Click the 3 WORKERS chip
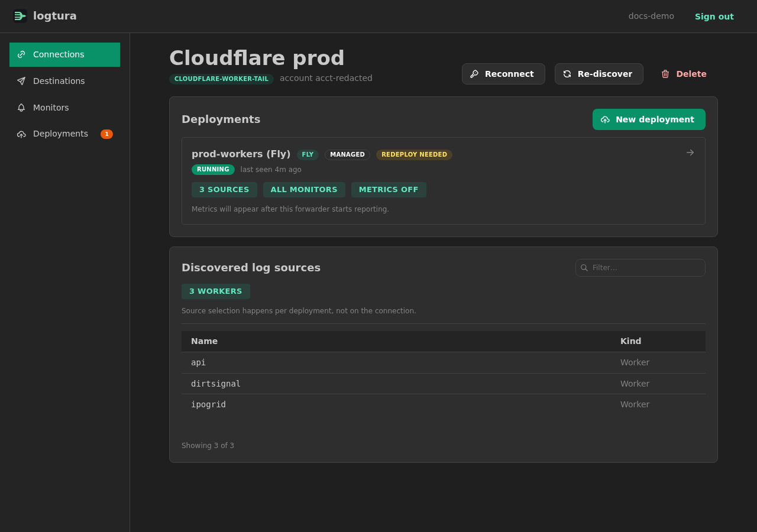Screen dimensions: 757x532 click(216, 291)
